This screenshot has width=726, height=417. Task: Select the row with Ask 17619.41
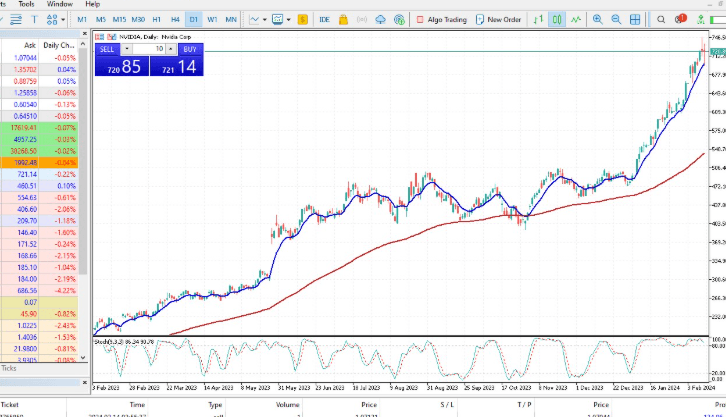pyautogui.click(x=39, y=128)
